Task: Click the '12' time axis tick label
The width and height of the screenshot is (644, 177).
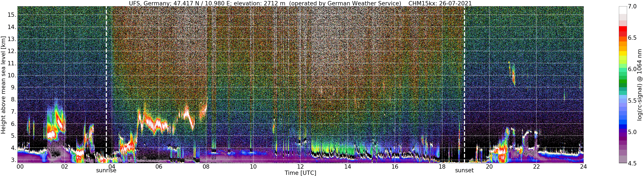Action: [x=300, y=166]
